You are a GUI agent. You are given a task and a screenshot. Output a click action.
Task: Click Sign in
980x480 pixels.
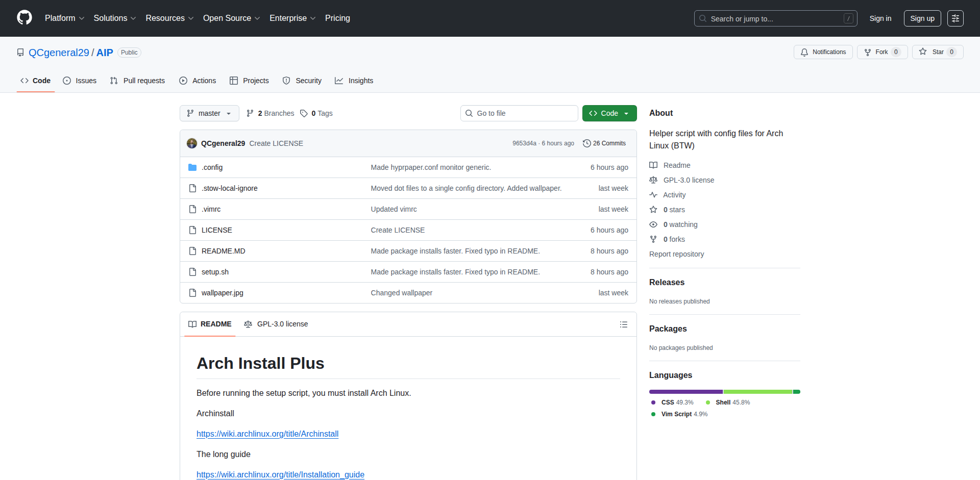point(880,18)
